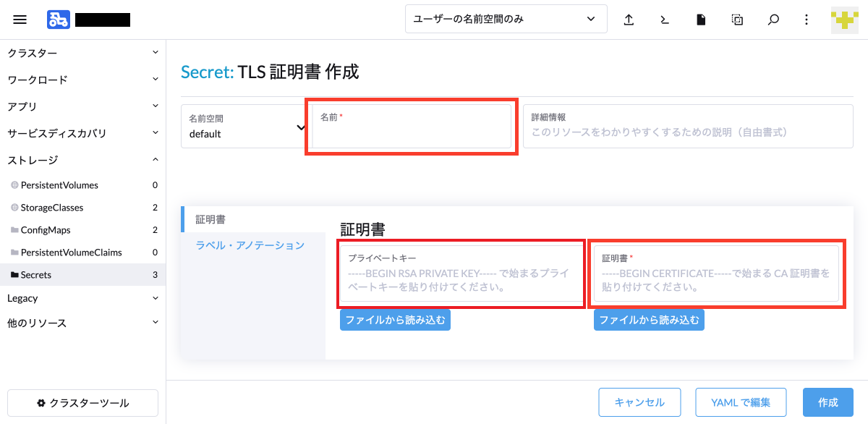Open PersistentVolumes in the sidebar
This screenshot has width=868, height=424.
[x=82, y=185]
